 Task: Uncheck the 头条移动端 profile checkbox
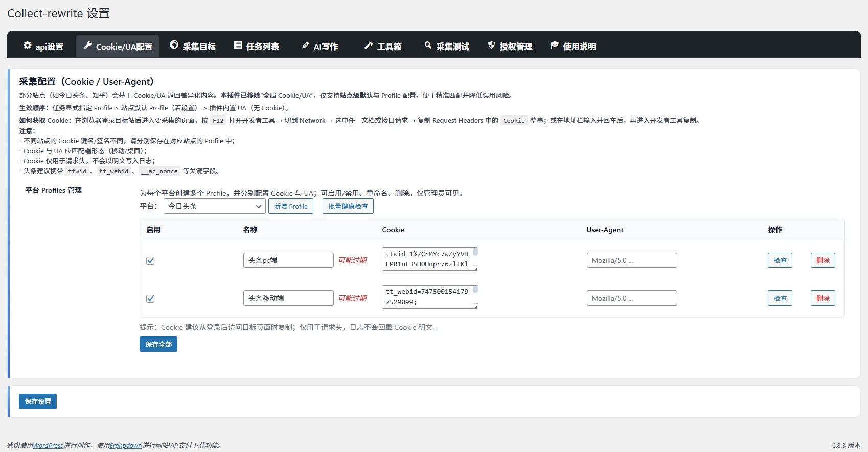tap(150, 299)
